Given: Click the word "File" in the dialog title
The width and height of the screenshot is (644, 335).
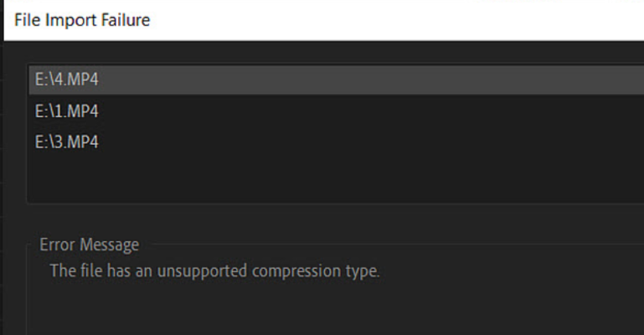Looking at the screenshot, I should [27, 19].
